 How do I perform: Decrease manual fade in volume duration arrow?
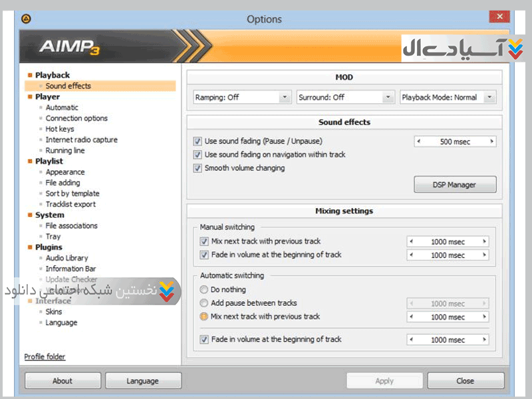click(x=411, y=255)
